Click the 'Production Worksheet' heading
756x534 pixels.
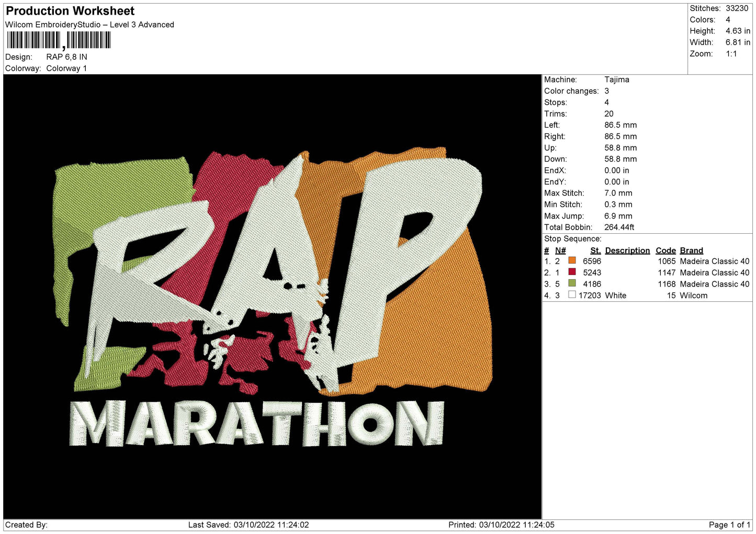(x=70, y=11)
